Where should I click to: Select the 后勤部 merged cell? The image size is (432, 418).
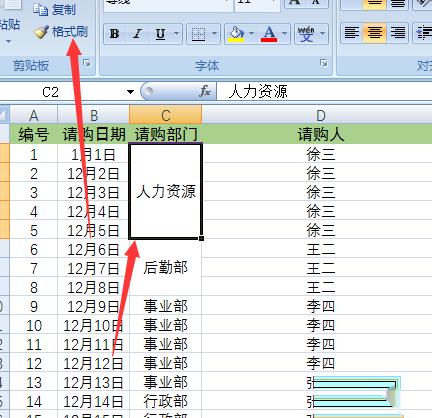(165, 267)
